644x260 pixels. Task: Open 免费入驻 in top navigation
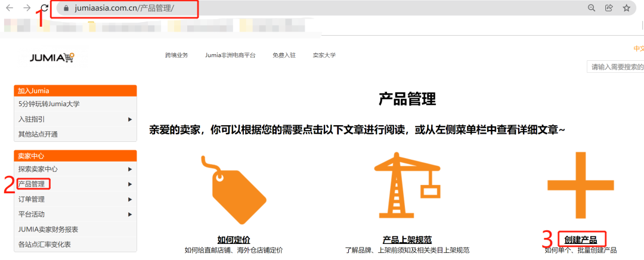click(284, 55)
